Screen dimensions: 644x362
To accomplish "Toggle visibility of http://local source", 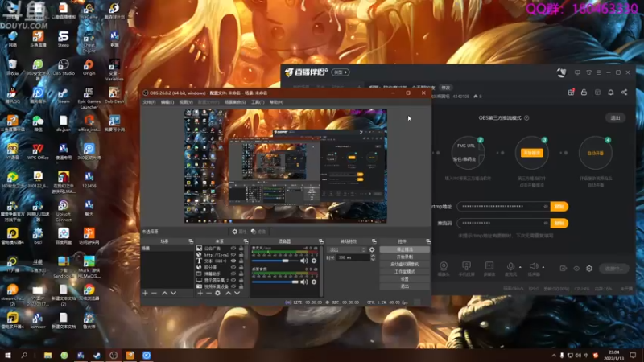I will tap(233, 254).
